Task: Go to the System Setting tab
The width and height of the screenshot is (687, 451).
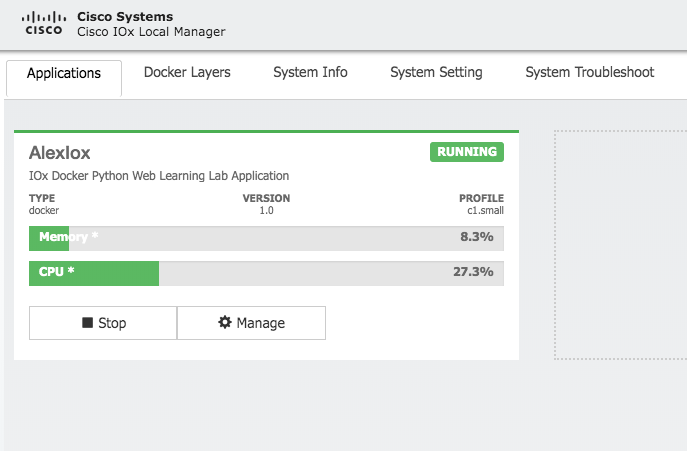Action: point(436,72)
